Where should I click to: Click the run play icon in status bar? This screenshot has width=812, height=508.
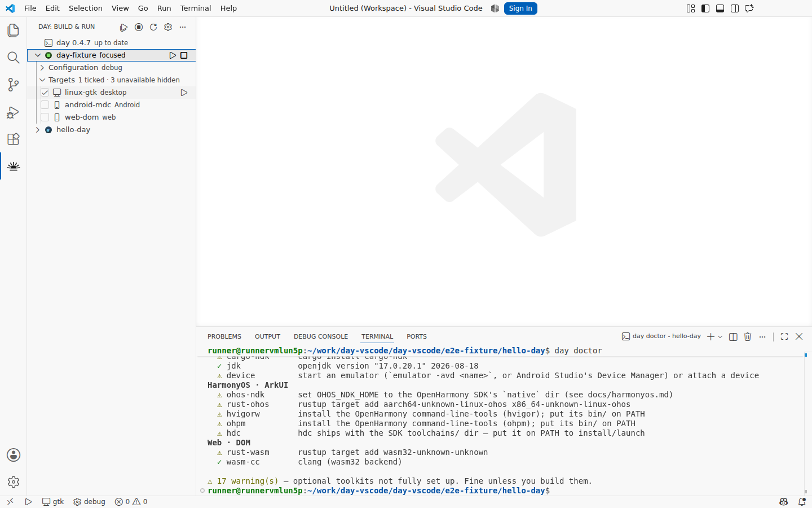(28, 502)
